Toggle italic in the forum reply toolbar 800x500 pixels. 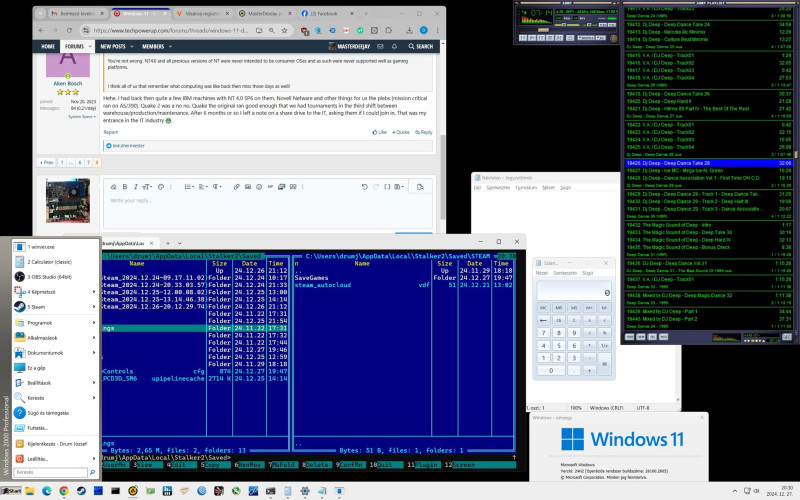[135, 187]
